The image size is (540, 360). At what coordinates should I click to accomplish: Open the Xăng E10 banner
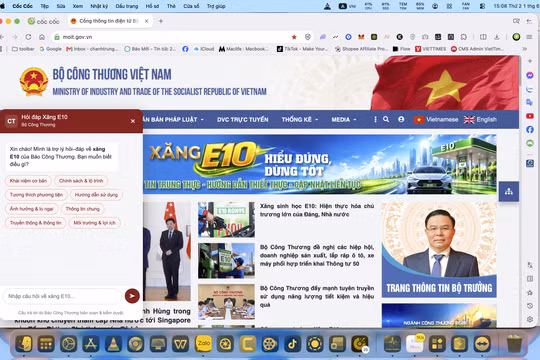(320, 164)
